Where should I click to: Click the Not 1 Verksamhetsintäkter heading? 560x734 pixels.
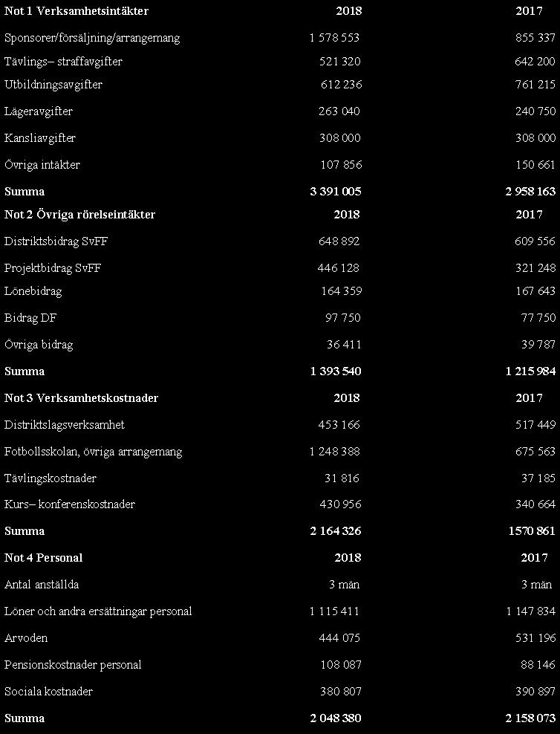(76, 10)
